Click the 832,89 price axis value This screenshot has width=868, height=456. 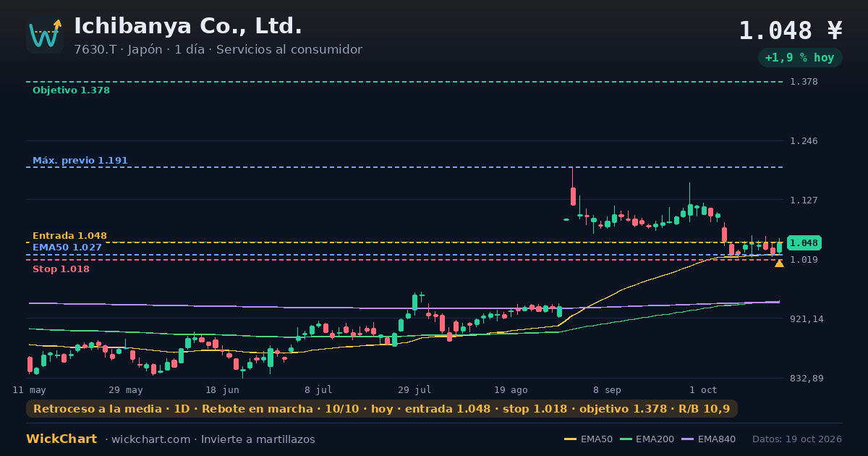[x=807, y=378]
